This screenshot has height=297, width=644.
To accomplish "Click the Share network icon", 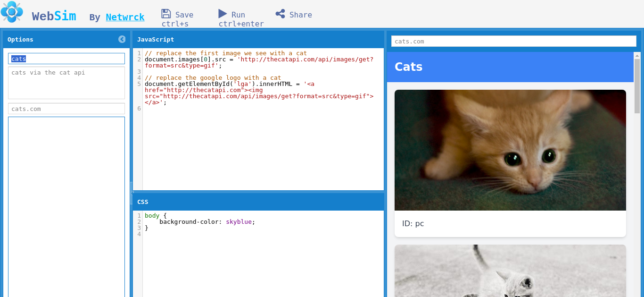I will [x=281, y=14].
